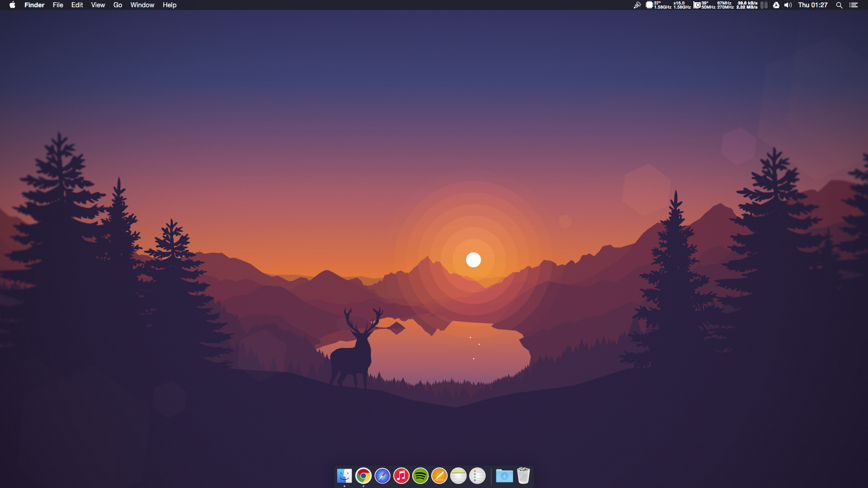The width and height of the screenshot is (868, 488).
Task: Open Reminders app in the dock
Action: click(x=477, y=475)
